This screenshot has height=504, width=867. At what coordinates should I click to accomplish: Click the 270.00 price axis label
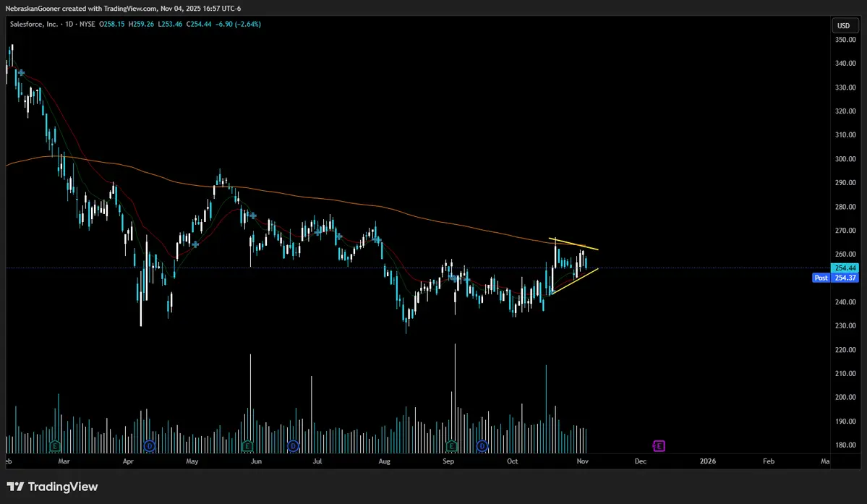[x=845, y=231]
